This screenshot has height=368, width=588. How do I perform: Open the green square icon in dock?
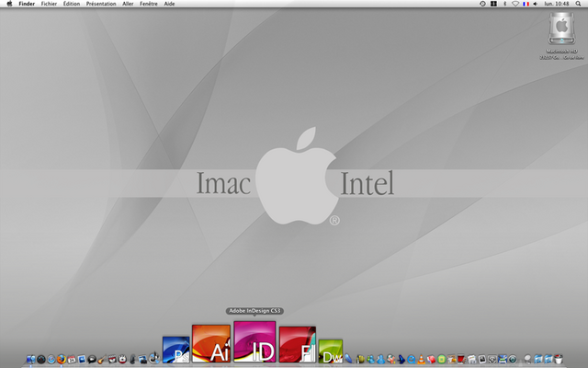441,360
